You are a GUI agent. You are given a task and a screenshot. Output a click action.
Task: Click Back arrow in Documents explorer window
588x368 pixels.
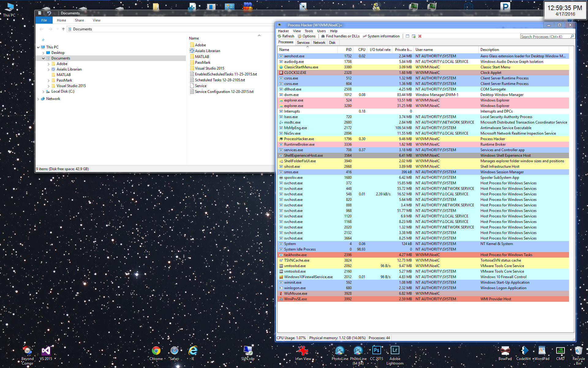tap(41, 29)
